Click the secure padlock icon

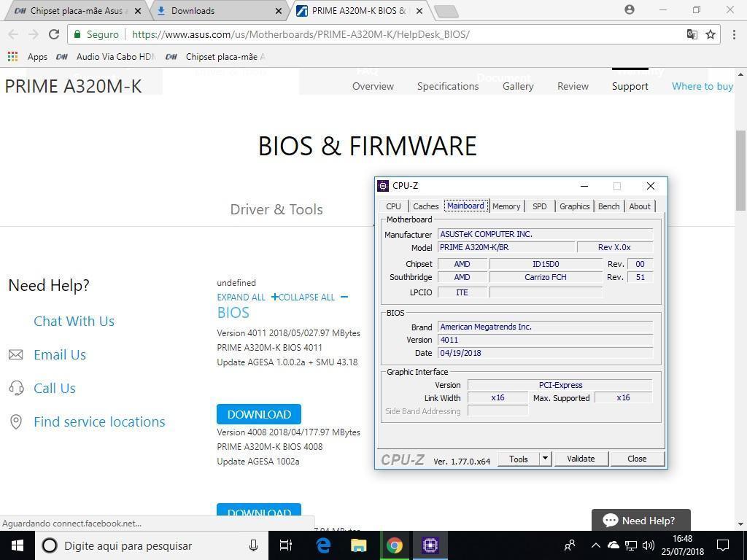pyautogui.click(x=77, y=34)
